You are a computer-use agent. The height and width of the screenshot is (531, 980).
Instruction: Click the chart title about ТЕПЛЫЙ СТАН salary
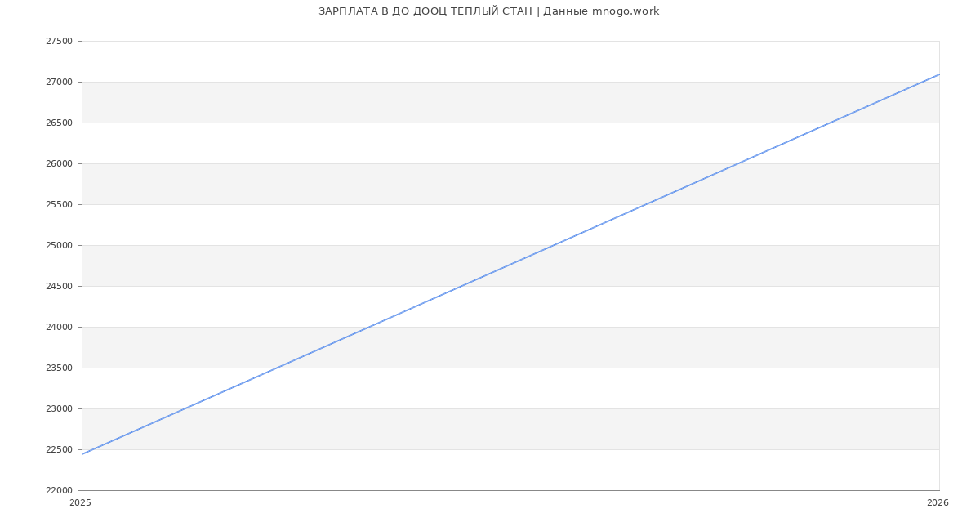coord(488,11)
